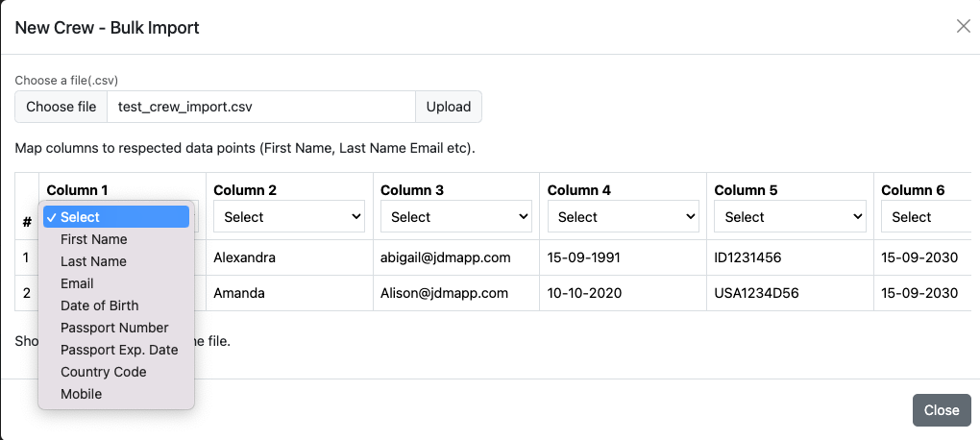Image resolution: width=980 pixels, height=440 pixels.
Task: Expand the Column 3 mapping dropdown
Action: click(x=456, y=217)
